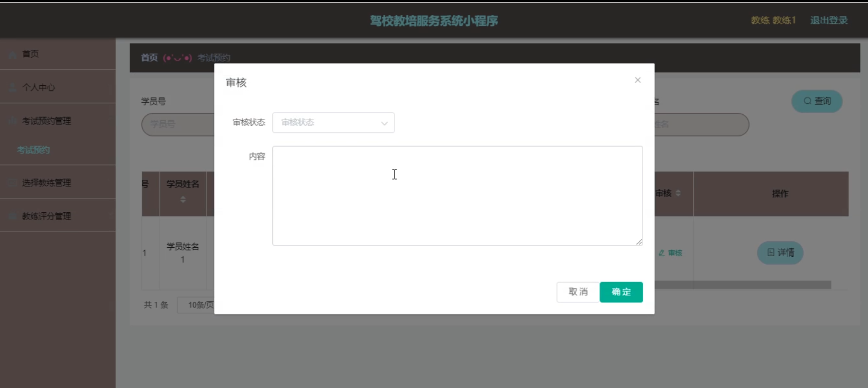868x388 pixels.
Task: Click the 驾校教培服务系统小程序 title
Action: point(434,21)
